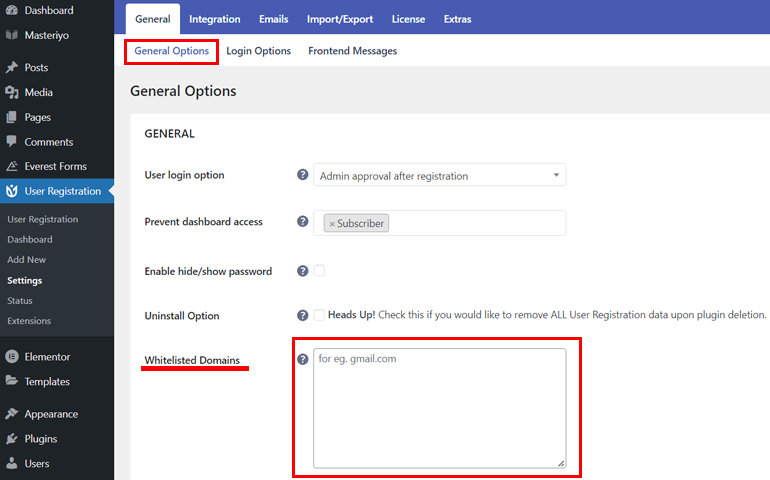
Task: Click the Pages icon in sidebar
Action: point(12,117)
